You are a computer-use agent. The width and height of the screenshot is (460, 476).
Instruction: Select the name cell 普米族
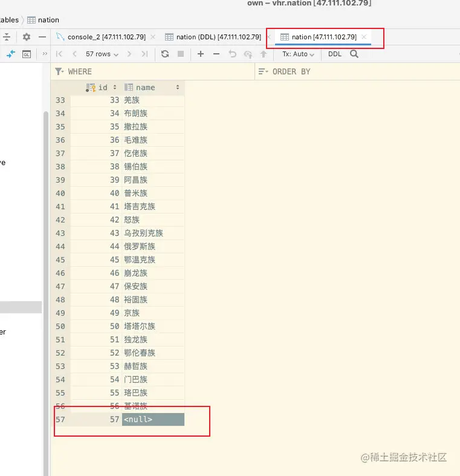pos(153,193)
